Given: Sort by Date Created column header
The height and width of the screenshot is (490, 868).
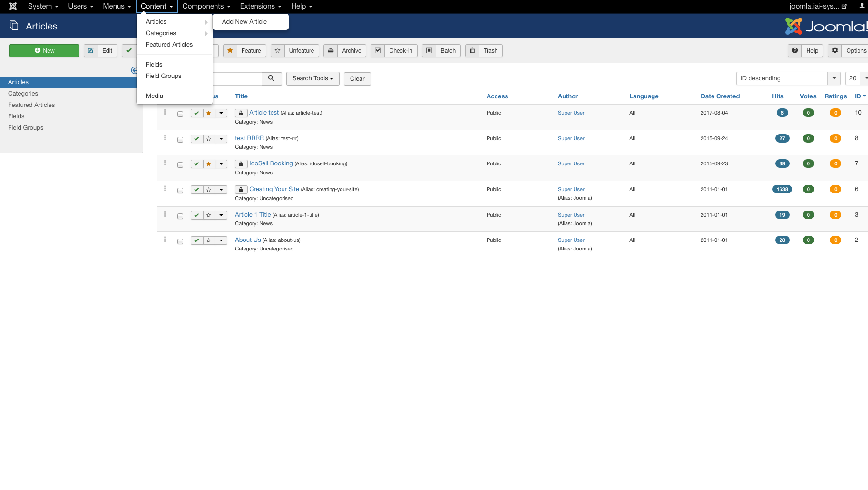Looking at the screenshot, I should [x=720, y=96].
